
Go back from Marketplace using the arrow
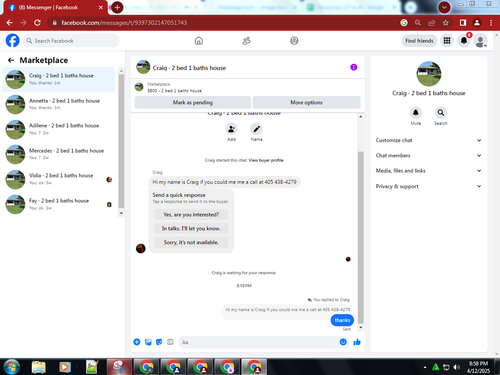(11, 60)
